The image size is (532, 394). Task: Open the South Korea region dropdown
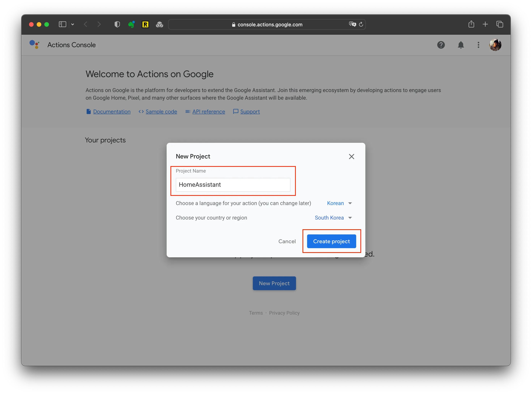tap(333, 218)
